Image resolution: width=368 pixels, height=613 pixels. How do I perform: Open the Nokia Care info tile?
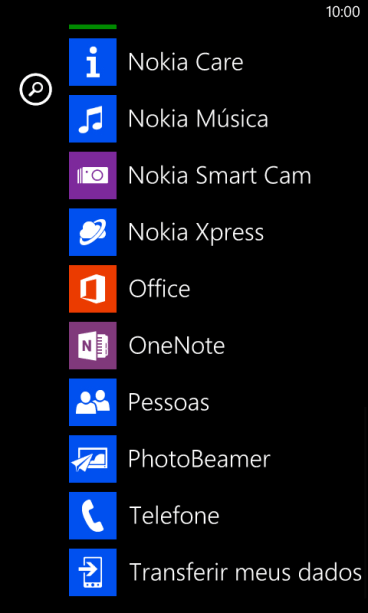point(93,62)
